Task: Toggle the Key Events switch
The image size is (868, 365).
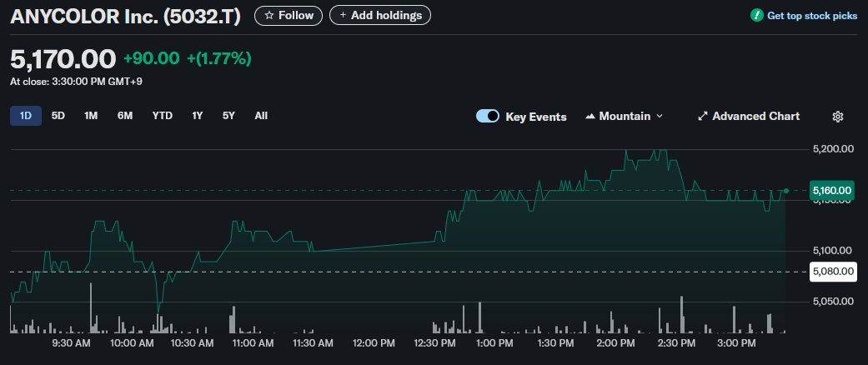Action: [488, 116]
